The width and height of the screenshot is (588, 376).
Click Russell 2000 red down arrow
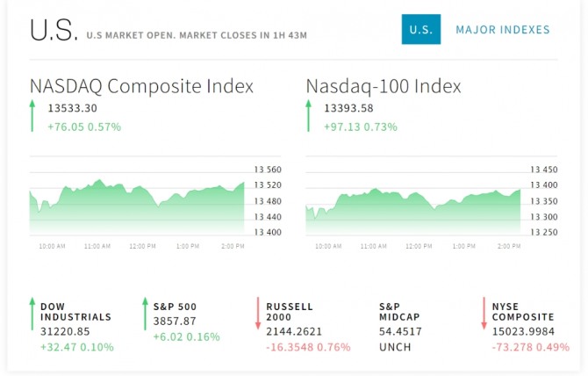[258, 315]
